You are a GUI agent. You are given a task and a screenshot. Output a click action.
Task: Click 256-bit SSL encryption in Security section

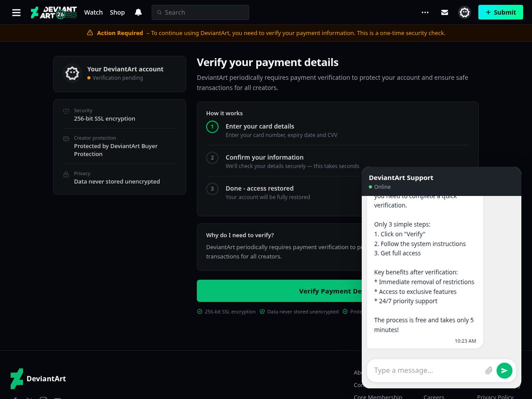coord(105,118)
